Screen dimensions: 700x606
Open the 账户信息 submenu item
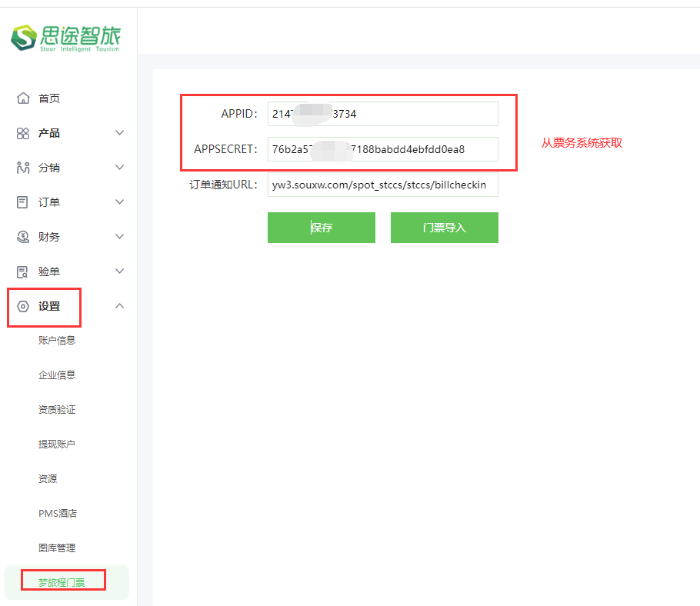(57, 341)
